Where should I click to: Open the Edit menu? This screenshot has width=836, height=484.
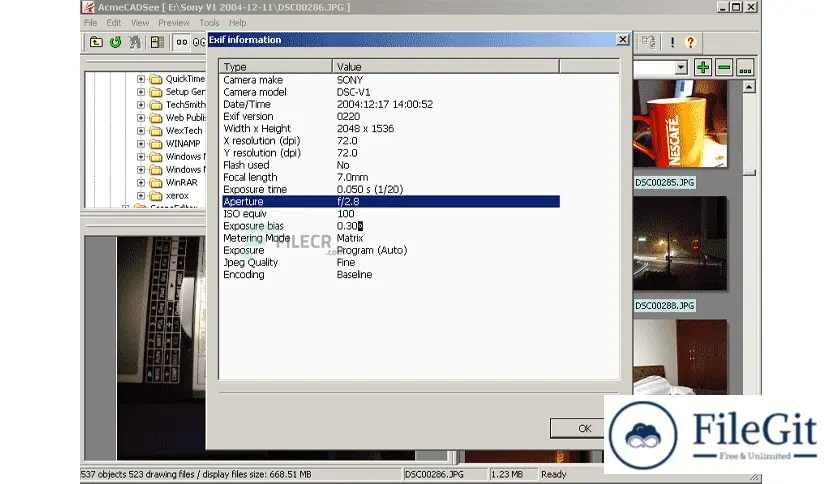114,23
